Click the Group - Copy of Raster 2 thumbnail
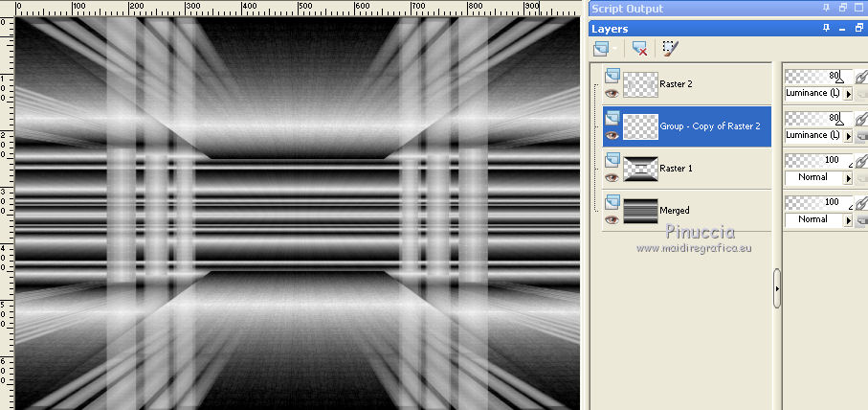This screenshot has height=410, width=868. 640,126
